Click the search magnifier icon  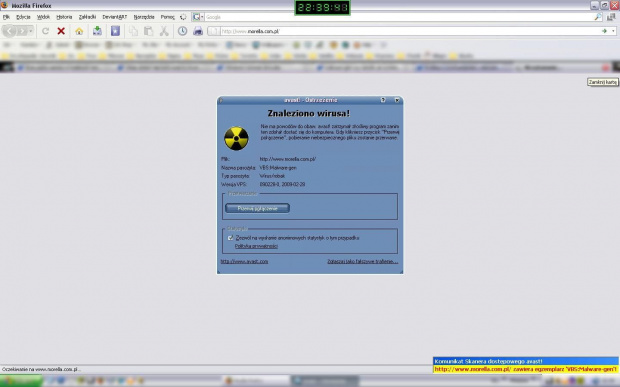point(598,17)
